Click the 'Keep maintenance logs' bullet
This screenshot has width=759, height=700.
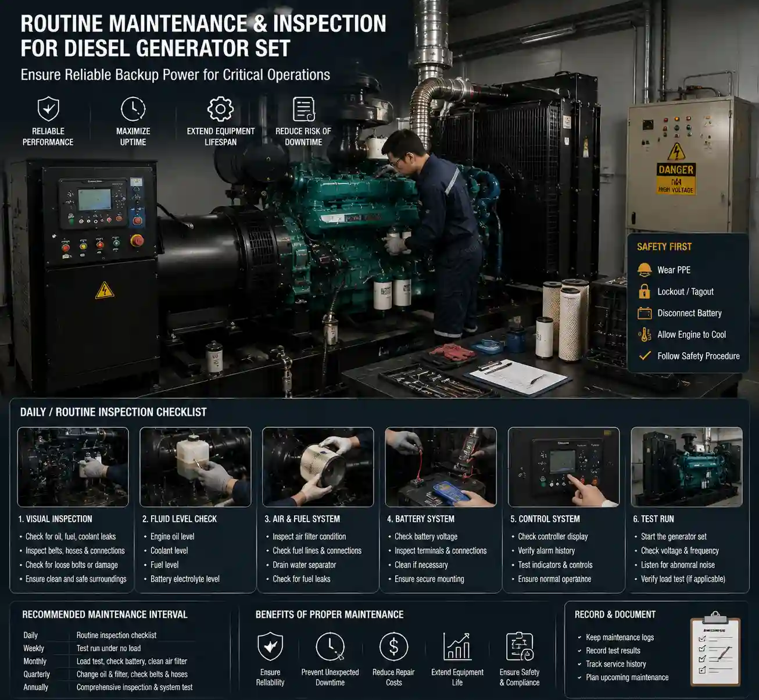[620, 637]
